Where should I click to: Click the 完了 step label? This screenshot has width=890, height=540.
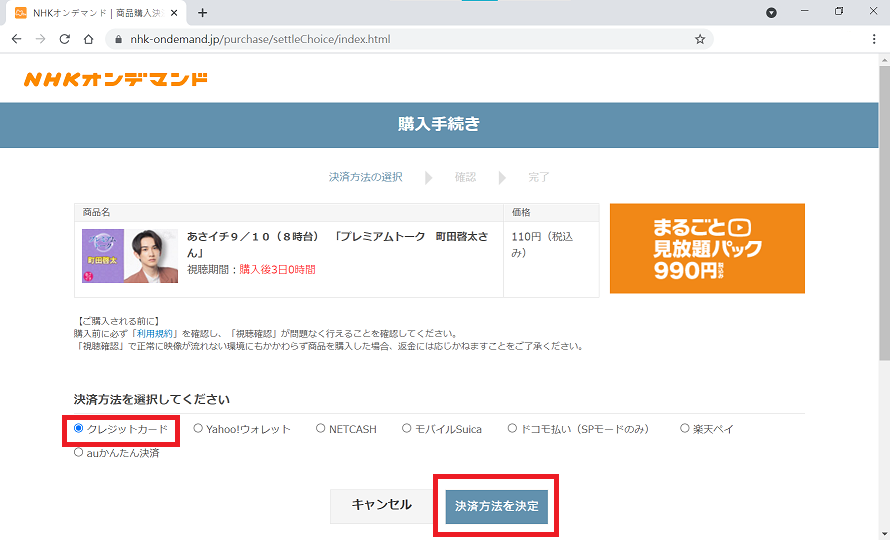tap(539, 177)
